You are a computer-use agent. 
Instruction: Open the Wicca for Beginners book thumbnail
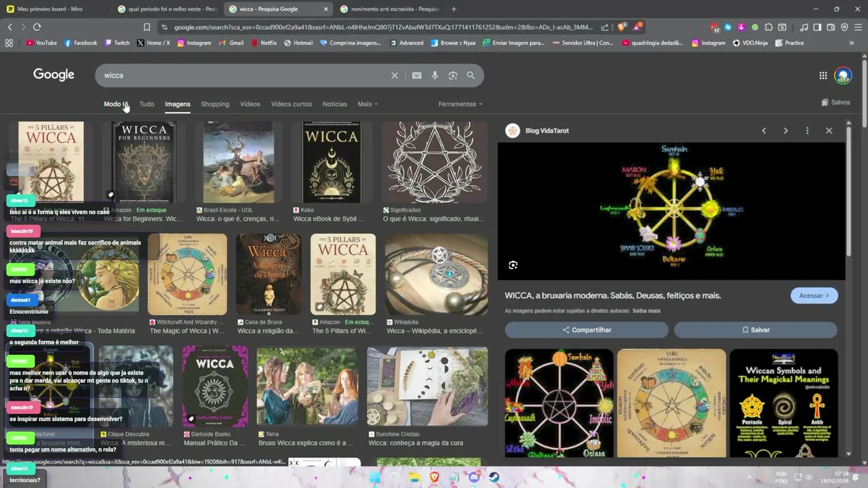(x=144, y=162)
